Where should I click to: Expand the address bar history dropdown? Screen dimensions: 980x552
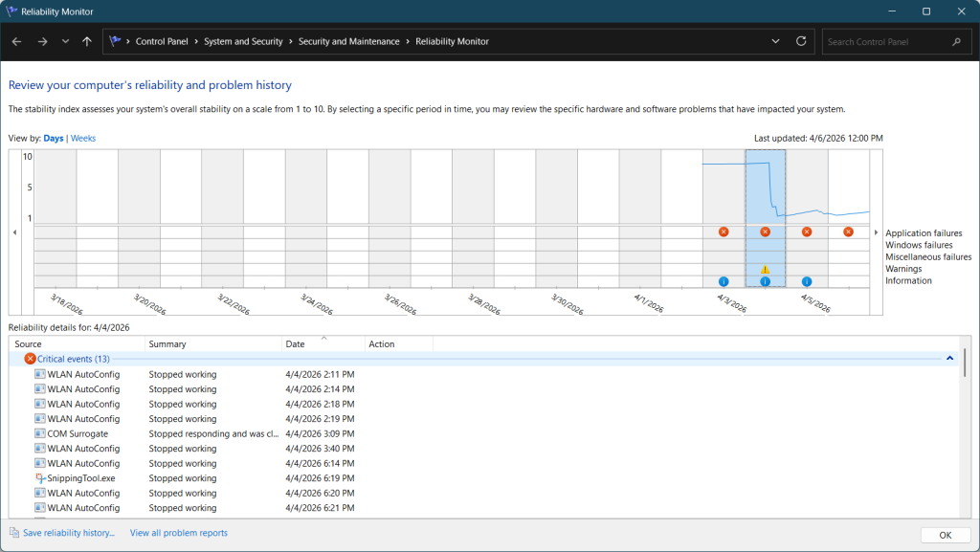pos(775,42)
